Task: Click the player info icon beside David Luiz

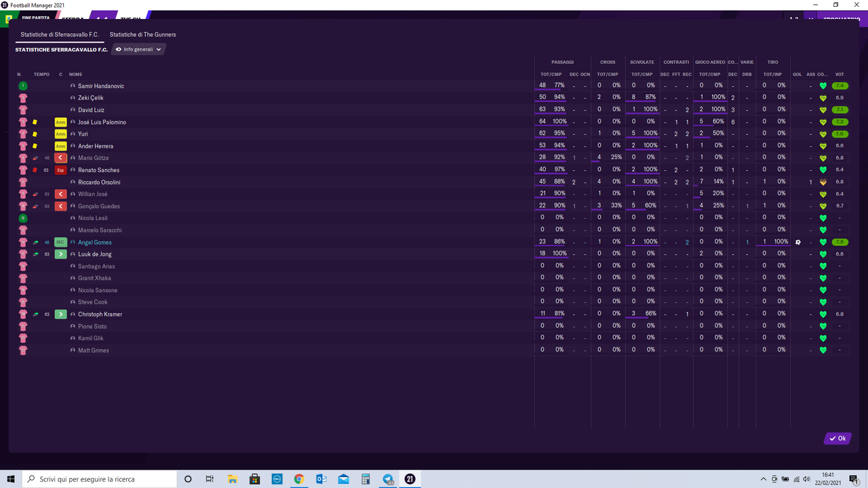Action: (x=73, y=110)
